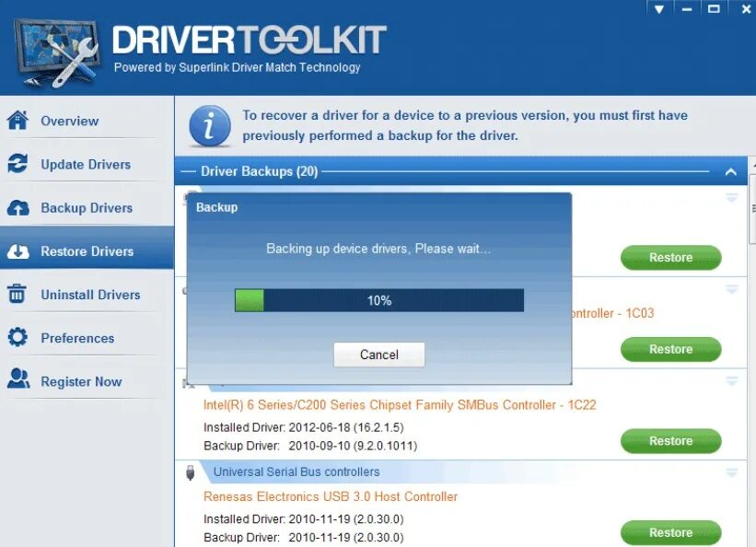Restore the Renesas USB 3.0 driver
Image resolution: width=756 pixels, height=547 pixels.
pyautogui.click(x=670, y=532)
